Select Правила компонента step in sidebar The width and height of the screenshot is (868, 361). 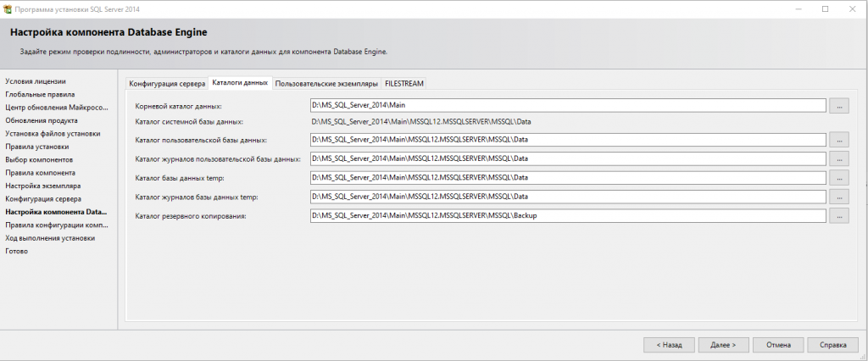(41, 173)
